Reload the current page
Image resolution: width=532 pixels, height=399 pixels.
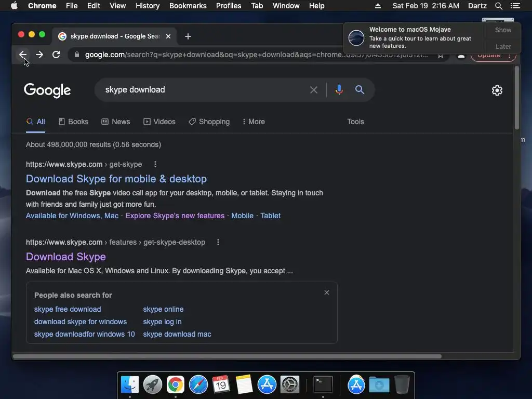click(x=56, y=54)
